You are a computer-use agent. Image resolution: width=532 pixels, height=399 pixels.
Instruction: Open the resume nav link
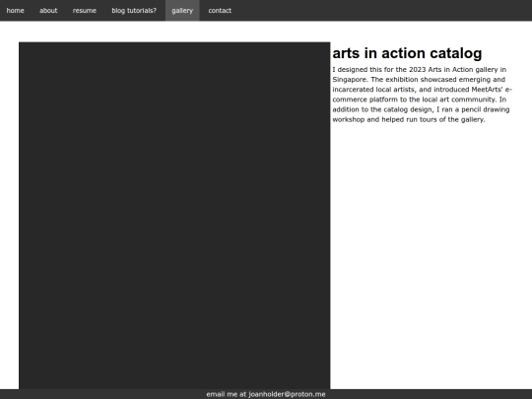coord(85,11)
